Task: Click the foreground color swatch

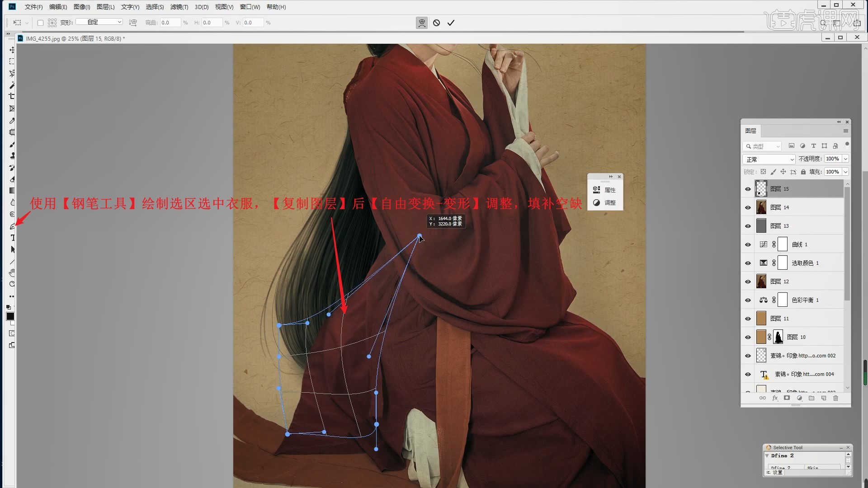Action: click(10, 316)
